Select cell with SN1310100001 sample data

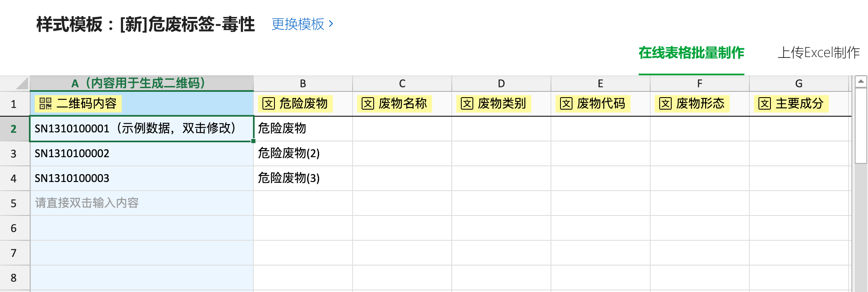coord(142,129)
